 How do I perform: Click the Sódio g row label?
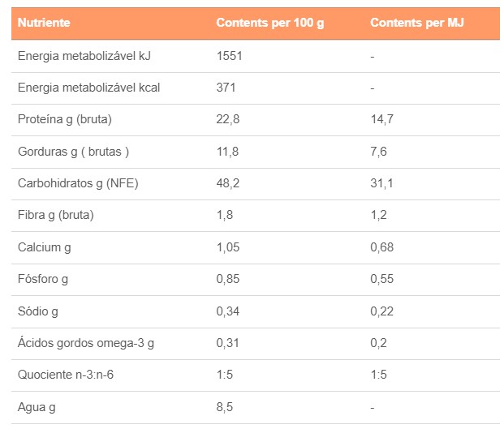click(38, 311)
